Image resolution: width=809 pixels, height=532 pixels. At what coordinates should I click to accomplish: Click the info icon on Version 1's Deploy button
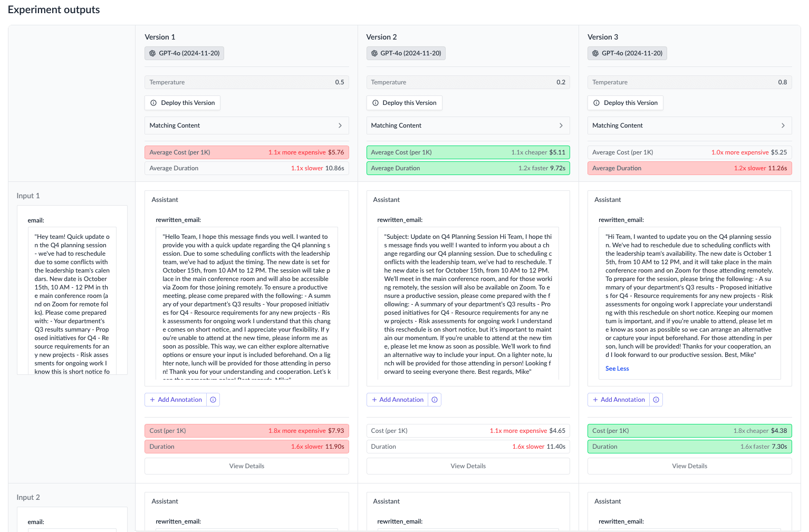[153, 102]
